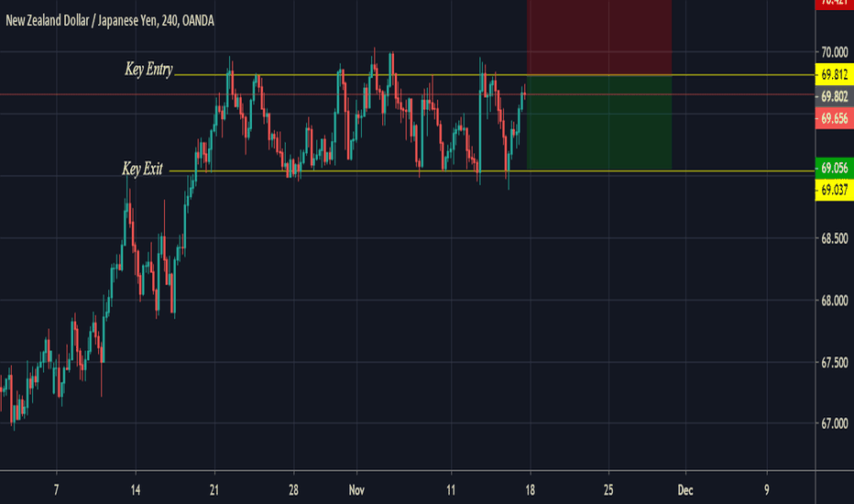Click the 68.500 price axis label
Screen dimensions: 854x504
click(x=833, y=239)
